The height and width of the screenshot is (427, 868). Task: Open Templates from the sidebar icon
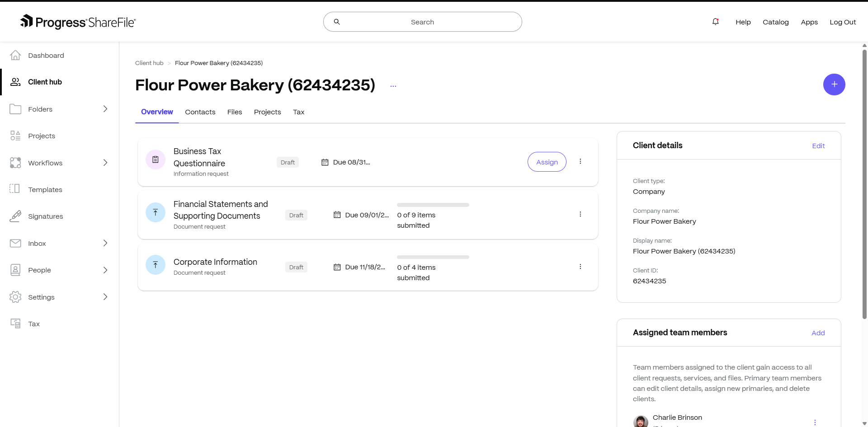click(15, 189)
